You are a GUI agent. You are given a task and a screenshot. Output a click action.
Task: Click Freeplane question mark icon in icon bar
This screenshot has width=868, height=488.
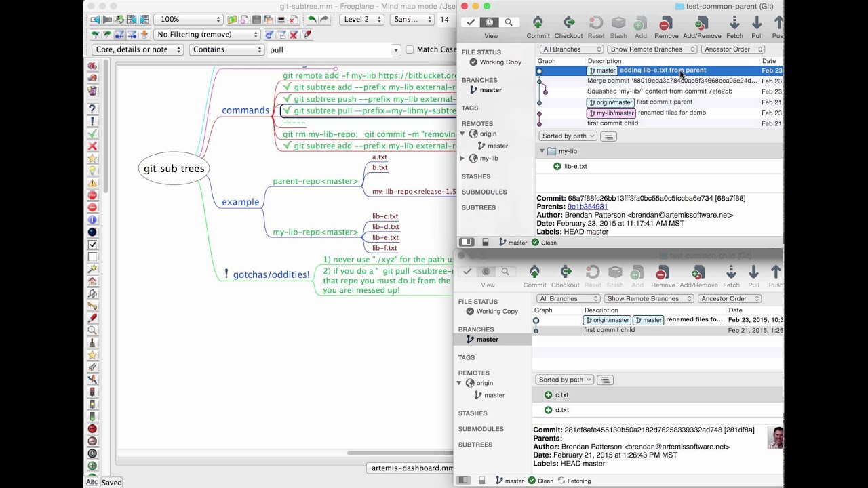click(x=92, y=109)
